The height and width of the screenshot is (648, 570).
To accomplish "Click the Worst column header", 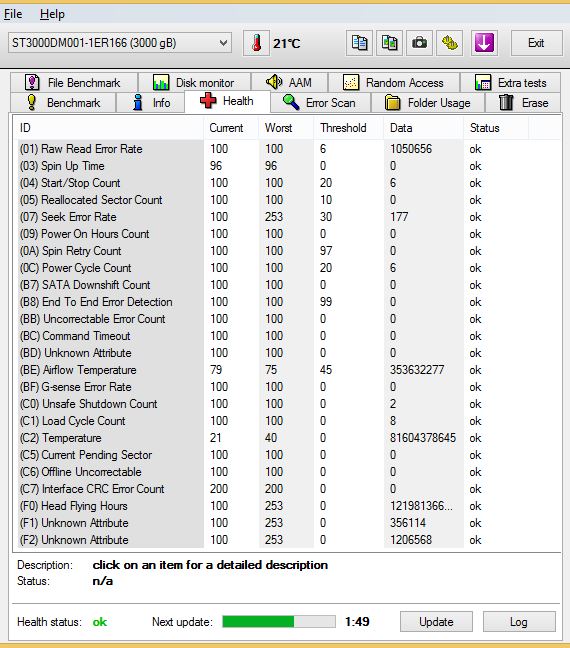I will (x=286, y=128).
